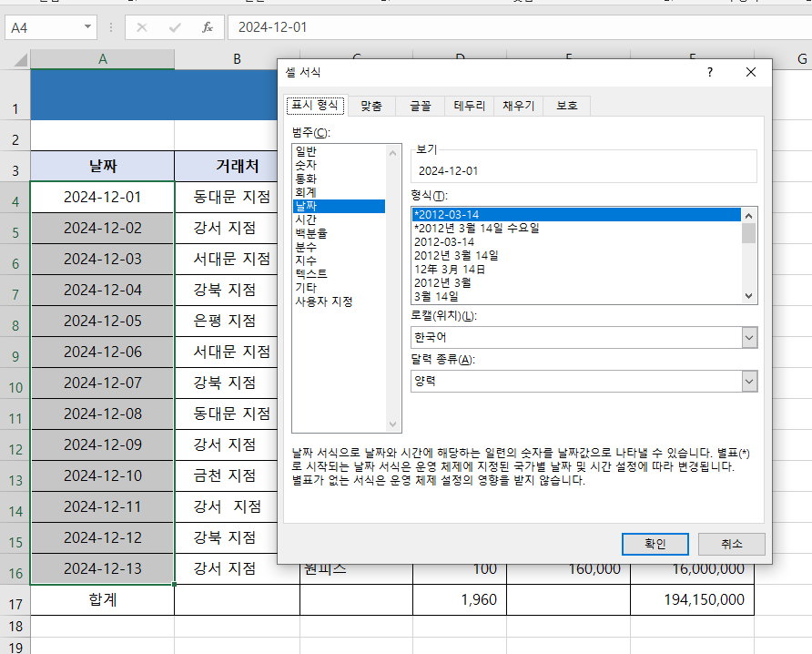The height and width of the screenshot is (654, 812).
Task: Confirm with the 확인 button
Action: [x=655, y=544]
